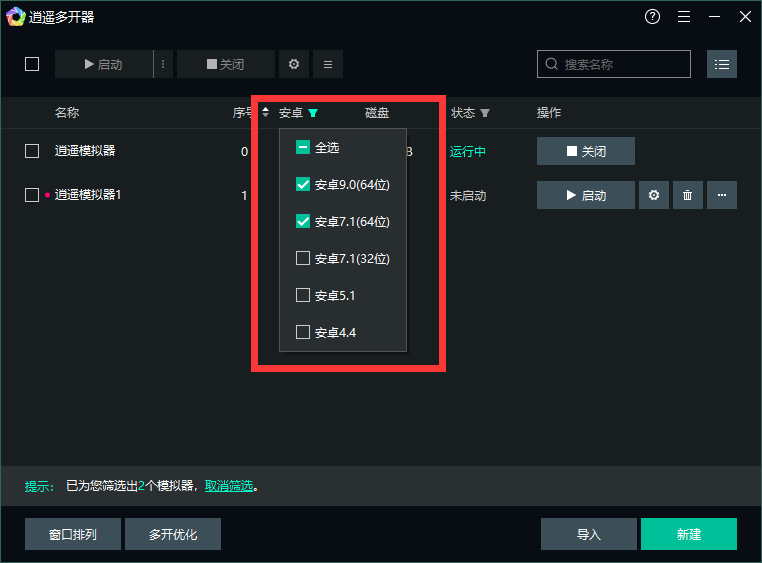Open more options for 逍遥模拟器1
This screenshot has width=762, height=563.
[722, 195]
